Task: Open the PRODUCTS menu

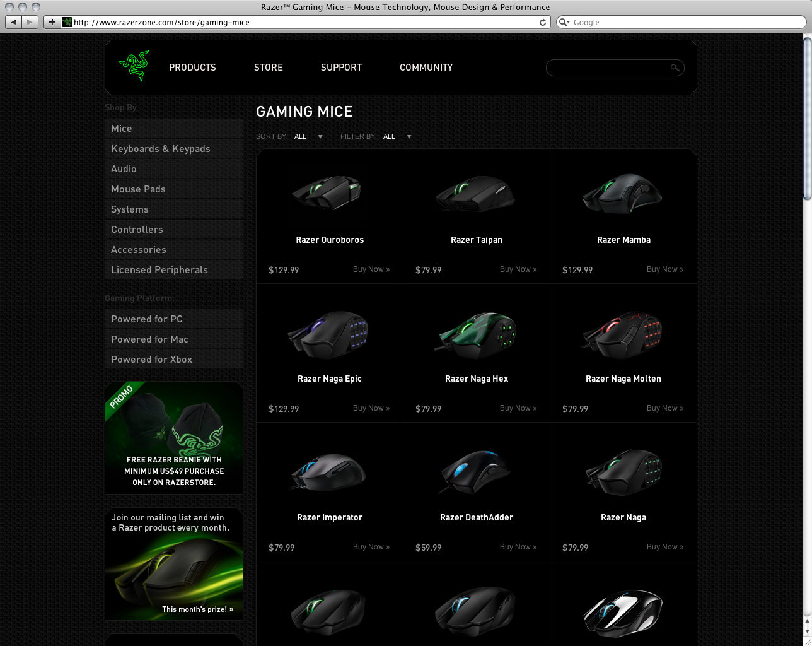Action: coord(192,68)
